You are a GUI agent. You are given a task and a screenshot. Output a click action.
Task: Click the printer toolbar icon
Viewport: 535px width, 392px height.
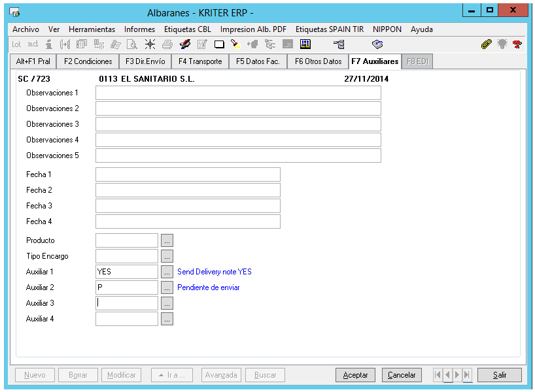pos(167,44)
